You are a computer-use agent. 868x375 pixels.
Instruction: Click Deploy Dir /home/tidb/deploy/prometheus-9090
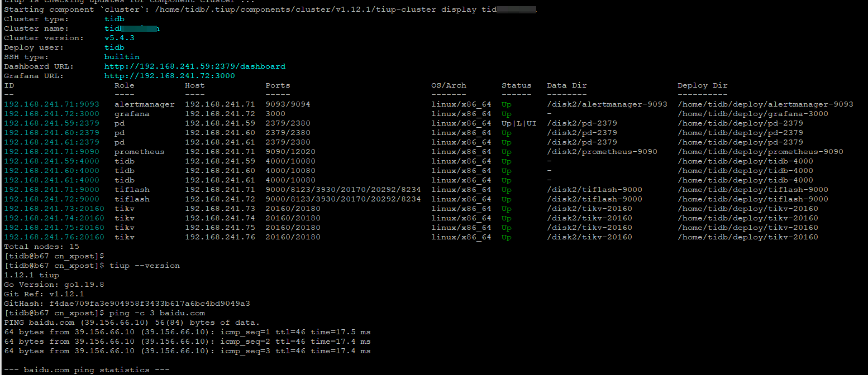point(760,152)
